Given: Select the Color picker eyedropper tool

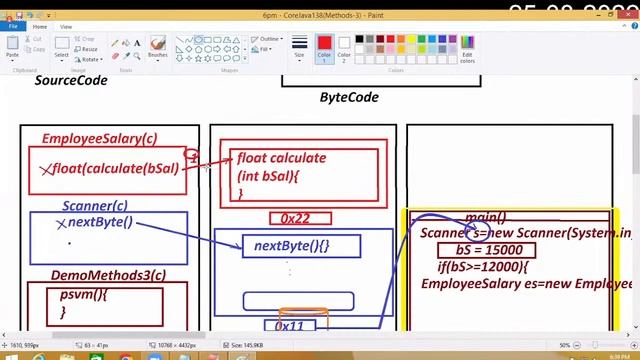Looking at the screenshot, I should point(126,56).
